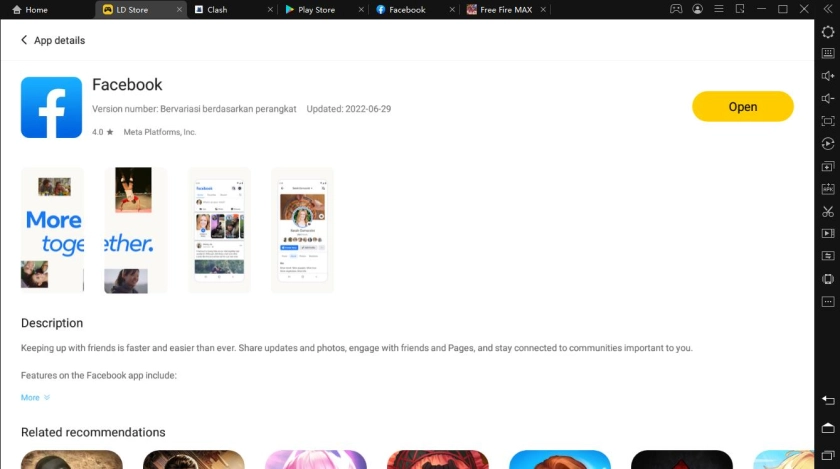Image resolution: width=840 pixels, height=469 pixels.
Task: Decrease volume using sidebar speaker icon
Action: pyautogui.click(x=828, y=99)
